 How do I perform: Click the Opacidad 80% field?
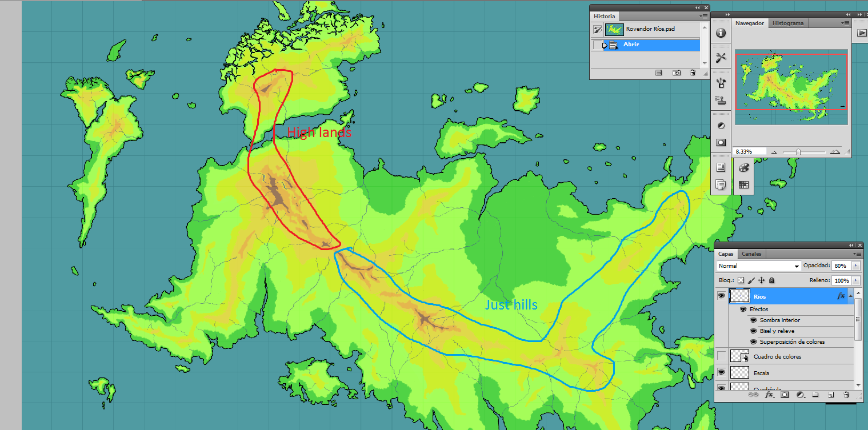[841, 266]
